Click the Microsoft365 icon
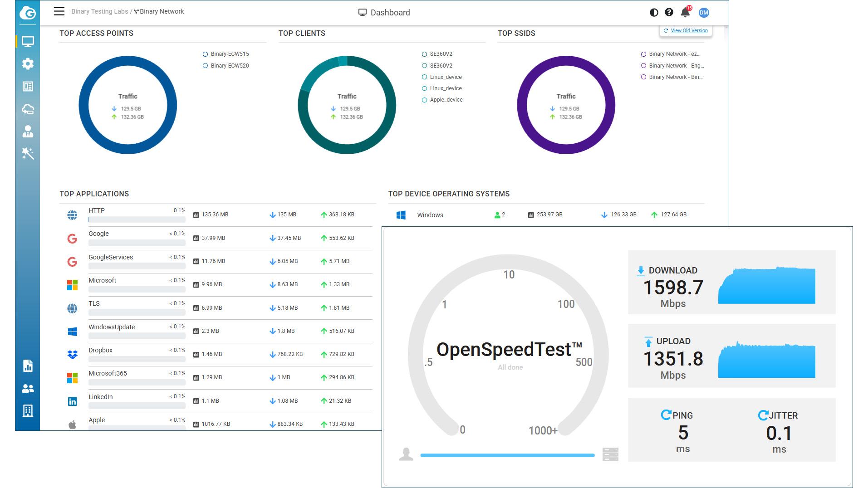Image resolution: width=868 pixels, height=488 pixels. pyautogui.click(x=72, y=378)
